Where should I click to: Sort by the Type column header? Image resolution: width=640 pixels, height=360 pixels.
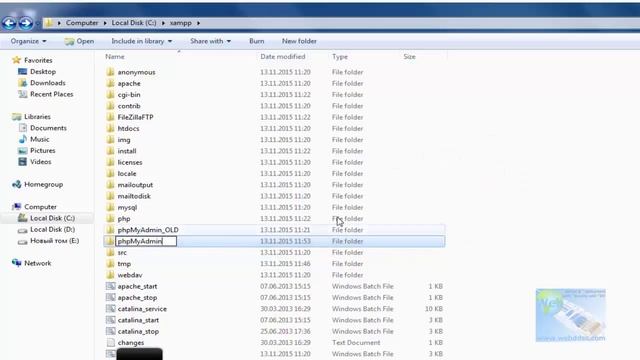[340, 57]
